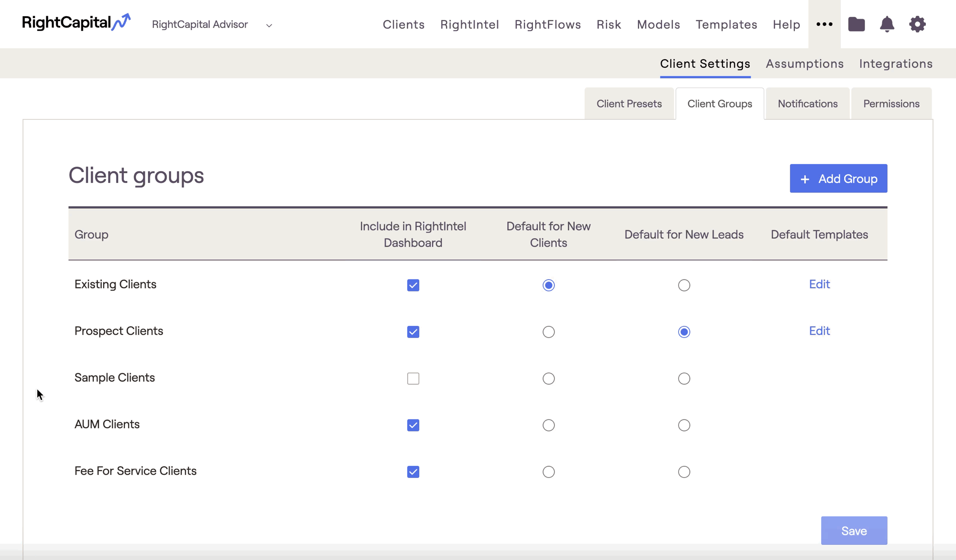Switch to the Integrations section
Image resolution: width=956 pixels, height=560 pixels.
896,64
